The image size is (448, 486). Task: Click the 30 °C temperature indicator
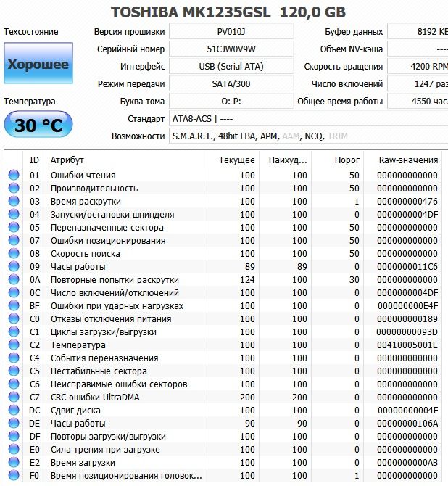(x=38, y=124)
